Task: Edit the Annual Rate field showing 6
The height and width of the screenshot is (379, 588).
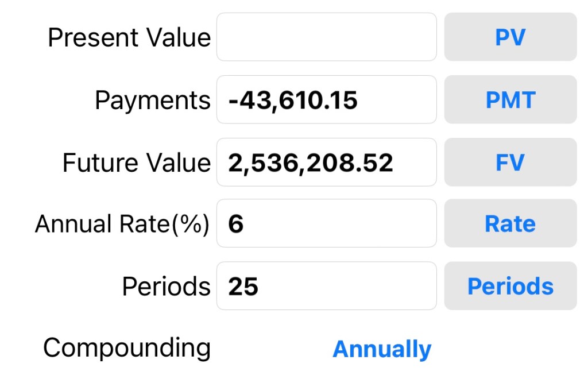Action: click(x=326, y=224)
